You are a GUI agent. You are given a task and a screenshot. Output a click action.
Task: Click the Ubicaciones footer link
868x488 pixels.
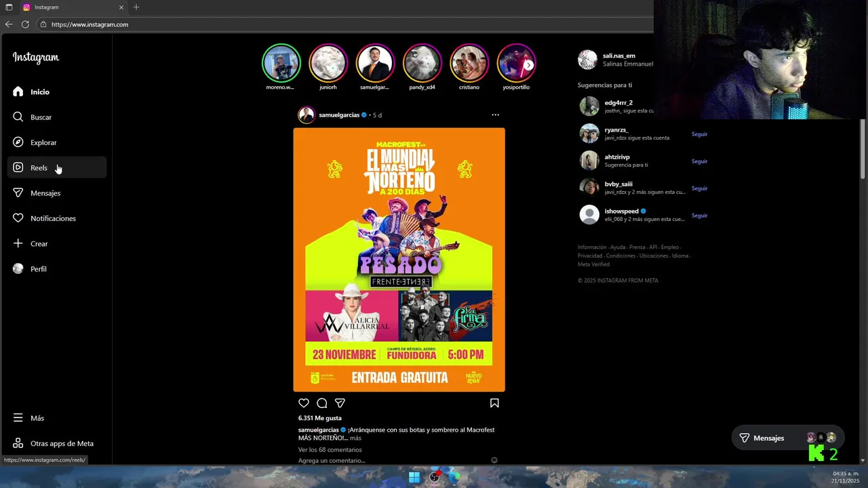pos(654,256)
